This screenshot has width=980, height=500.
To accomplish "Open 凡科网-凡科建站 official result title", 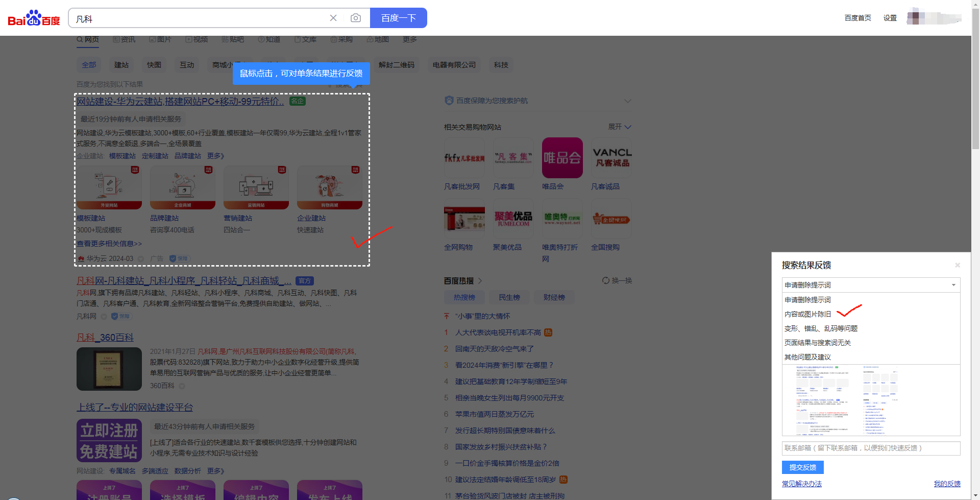I will (184, 281).
